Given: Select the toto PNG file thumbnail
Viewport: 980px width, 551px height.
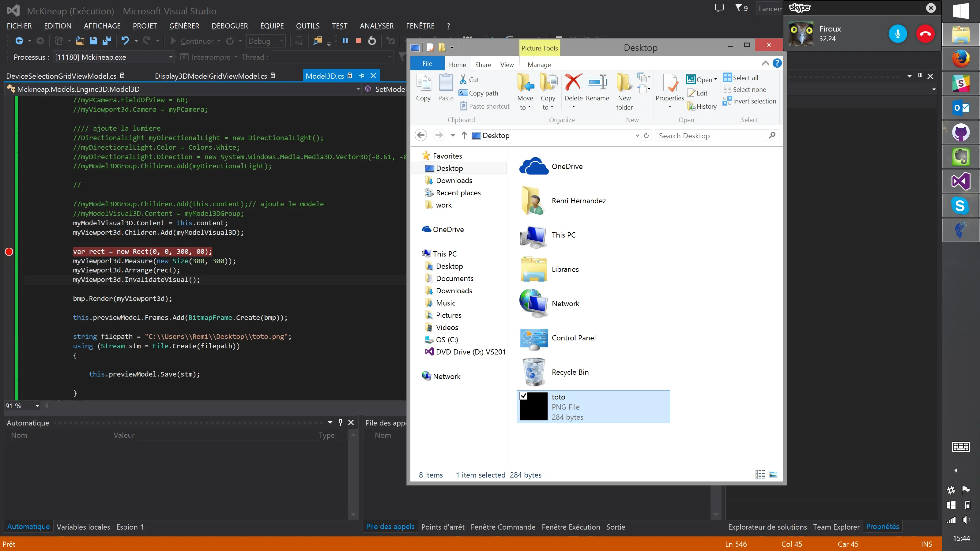Looking at the screenshot, I should point(533,407).
